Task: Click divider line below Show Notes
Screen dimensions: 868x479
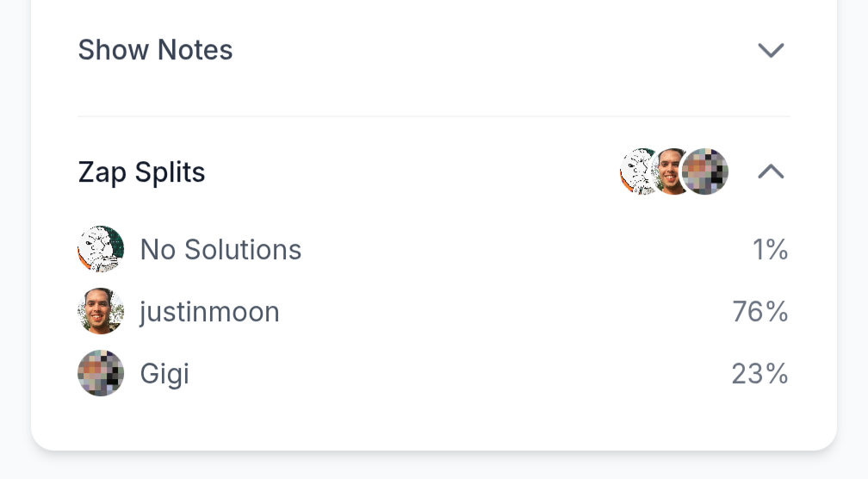Action: point(434,116)
